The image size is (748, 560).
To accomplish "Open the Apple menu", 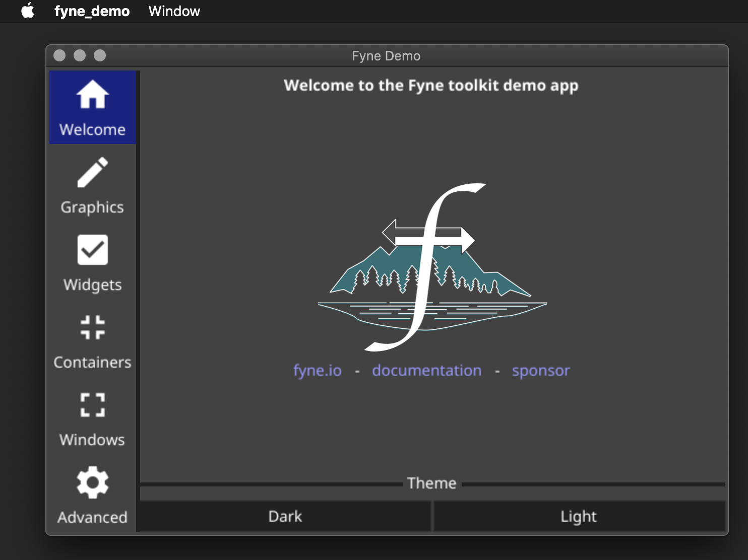I will (28, 11).
